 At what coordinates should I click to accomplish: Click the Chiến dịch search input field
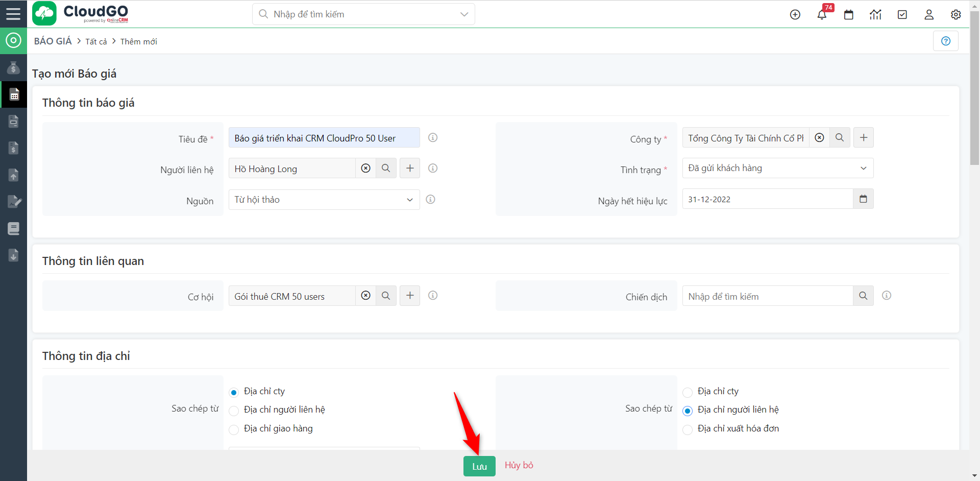coord(767,296)
